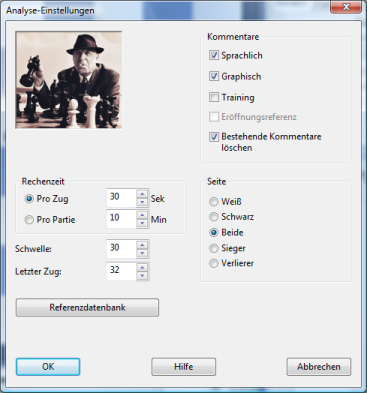367x393 pixels.
Task: Decrease the Letzter Zug value
Action: pyautogui.click(x=142, y=275)
